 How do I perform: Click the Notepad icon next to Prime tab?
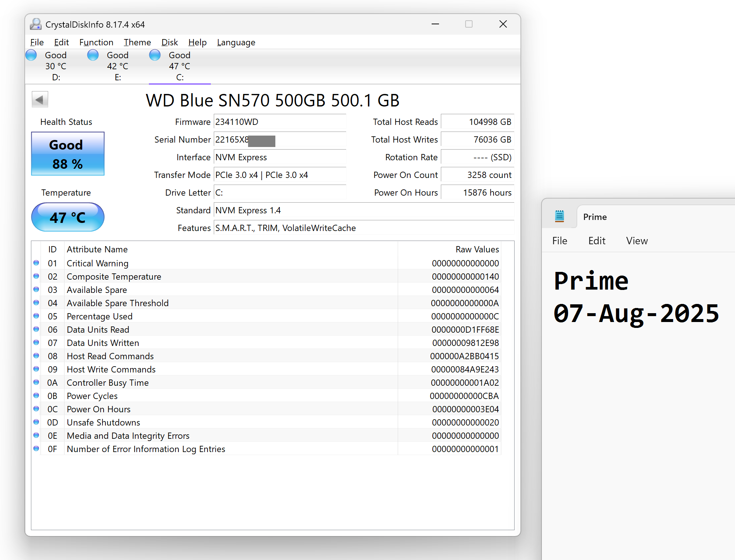[x=560, y=216]
